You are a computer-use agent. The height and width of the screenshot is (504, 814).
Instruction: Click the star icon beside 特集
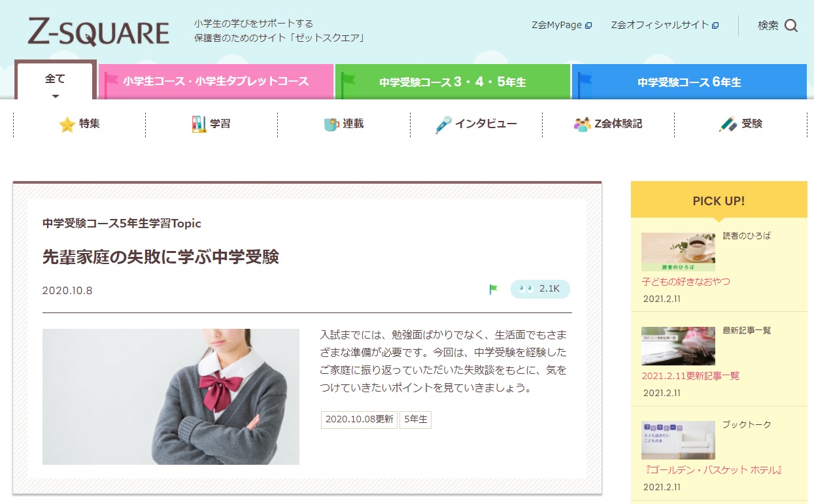[x=67, y=124]
